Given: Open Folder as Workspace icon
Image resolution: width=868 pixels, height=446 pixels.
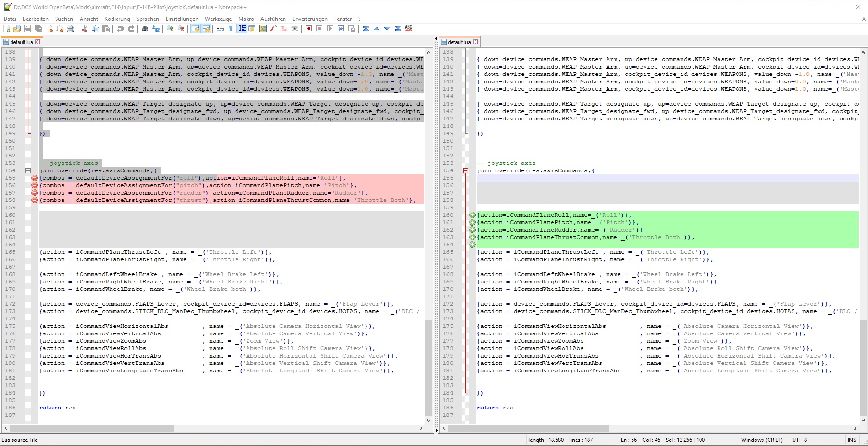Looking at the screenshot, I should click(x=284, y=29).
